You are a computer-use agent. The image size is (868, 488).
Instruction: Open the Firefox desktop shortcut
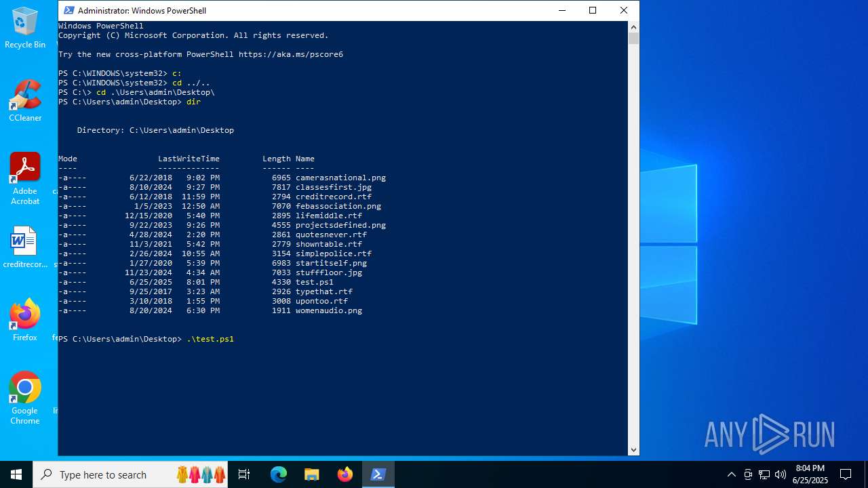(25, 321)
